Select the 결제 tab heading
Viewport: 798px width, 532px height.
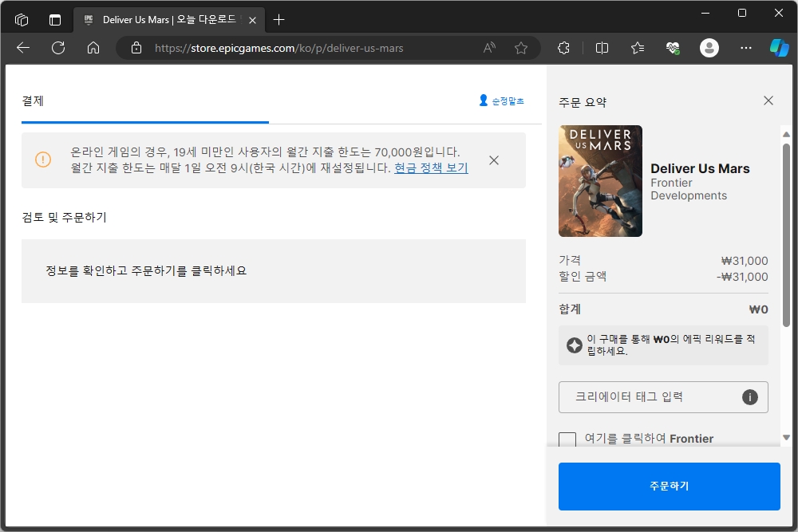[33, 100]
